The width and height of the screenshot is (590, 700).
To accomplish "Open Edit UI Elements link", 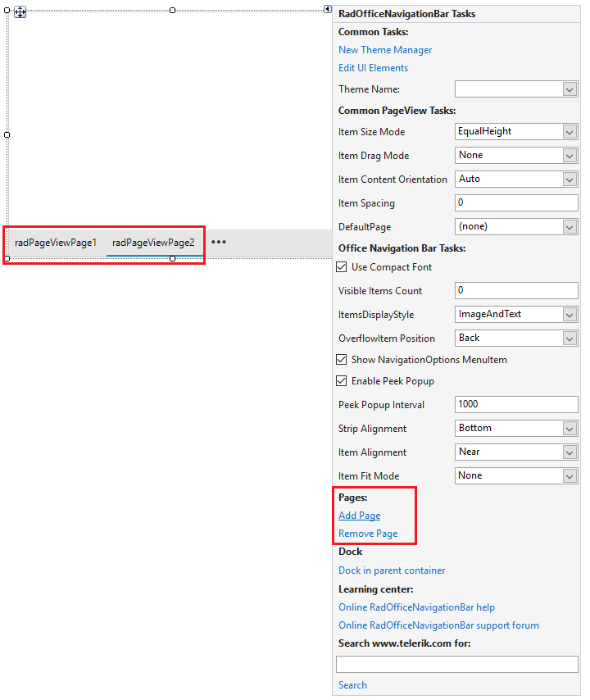I will 373,68.
